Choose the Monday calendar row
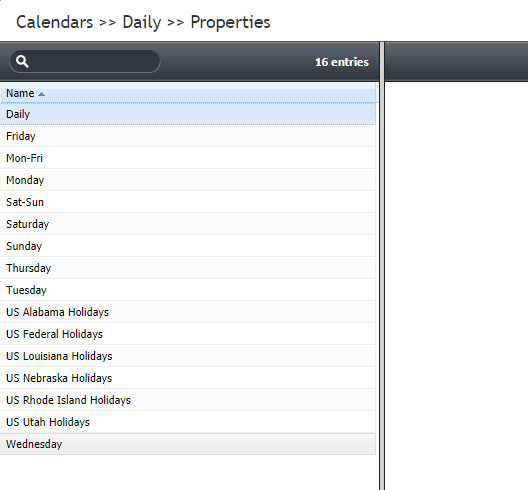528x490 pixels. pyautogui.click(x=188, y=180)
